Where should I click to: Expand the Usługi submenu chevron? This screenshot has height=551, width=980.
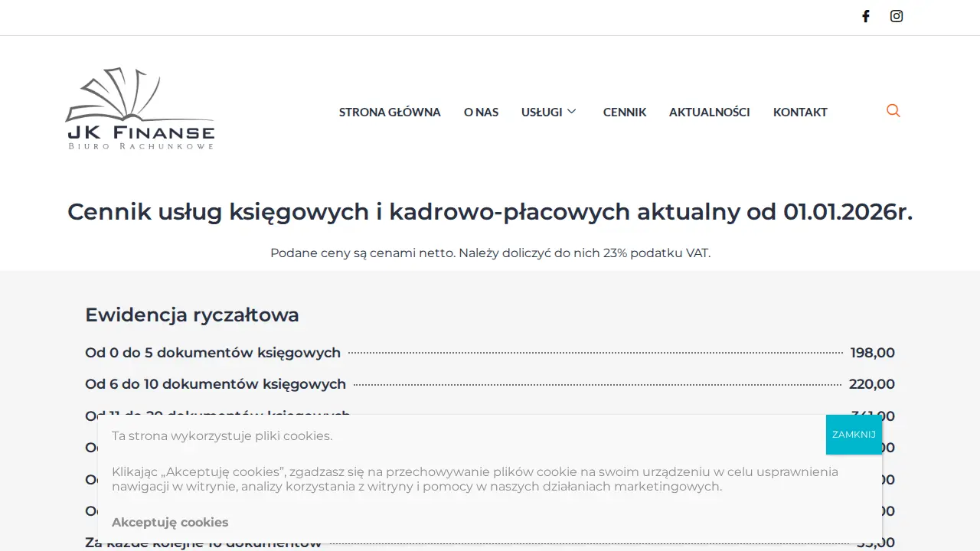tap(571, 112)
